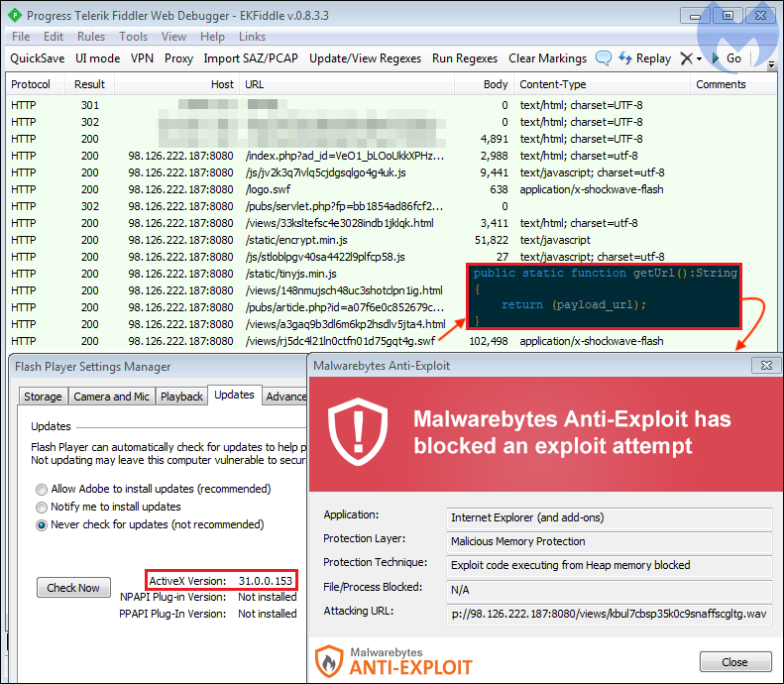
Task: Switch to Camera and Mic tab
Action: 111,397
